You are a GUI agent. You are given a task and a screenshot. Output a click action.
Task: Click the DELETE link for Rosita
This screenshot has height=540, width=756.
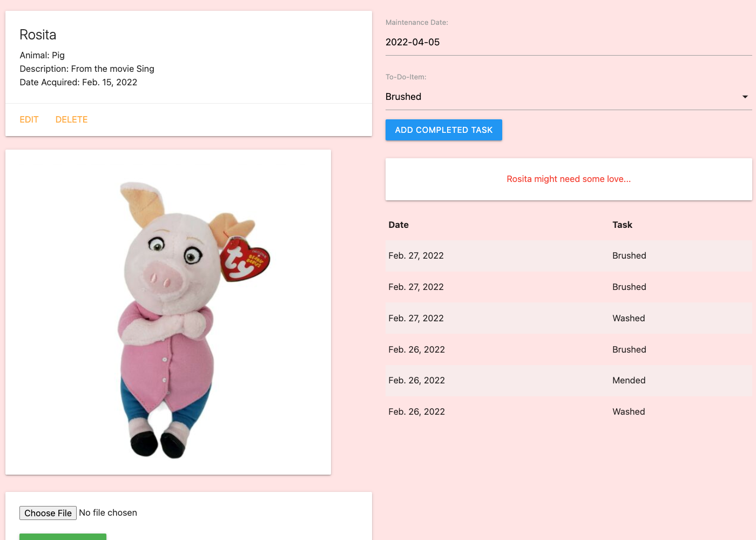click(x=71, y=120)
